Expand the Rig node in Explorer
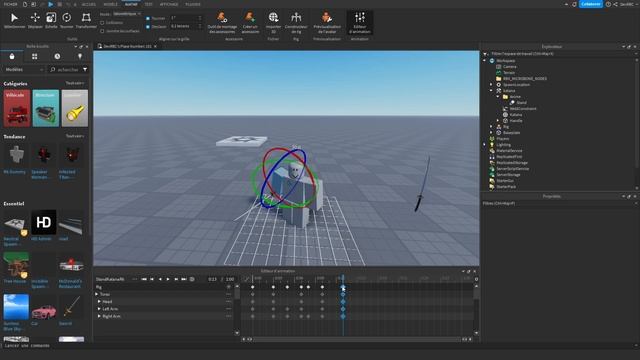The width and height of the screenshot is (640, 360). coord(491,127)
